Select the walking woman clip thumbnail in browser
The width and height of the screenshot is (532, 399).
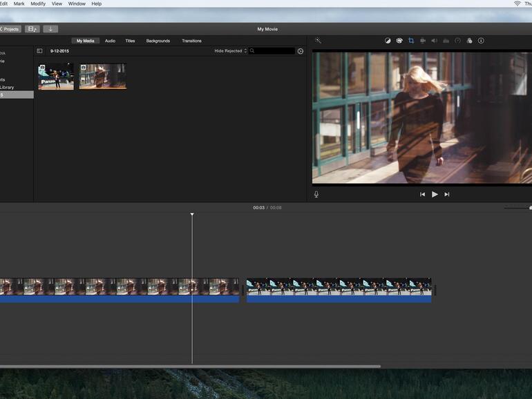click(x=102, y=76)
